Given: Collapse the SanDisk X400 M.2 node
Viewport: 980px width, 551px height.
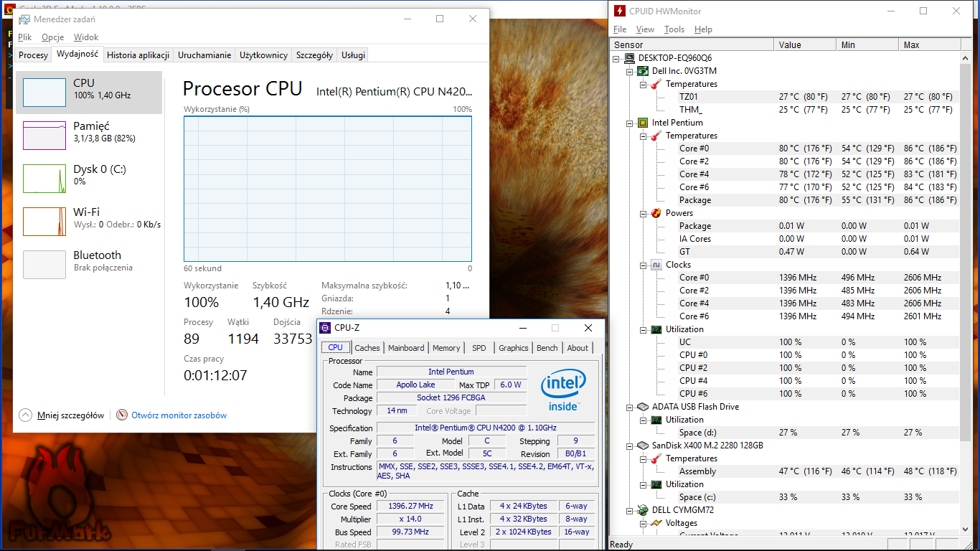Looking at the screenshot, I should click(x=630, y=446).
